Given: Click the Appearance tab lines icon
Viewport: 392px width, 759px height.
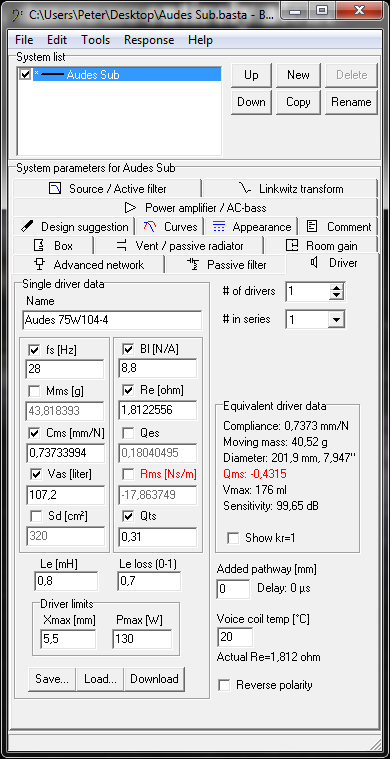Looking at the screenshot, I should coord(219,227).
